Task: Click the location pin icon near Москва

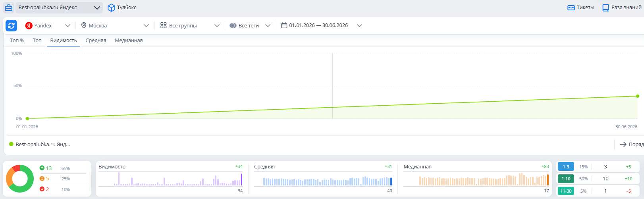Action: (84, 25)
